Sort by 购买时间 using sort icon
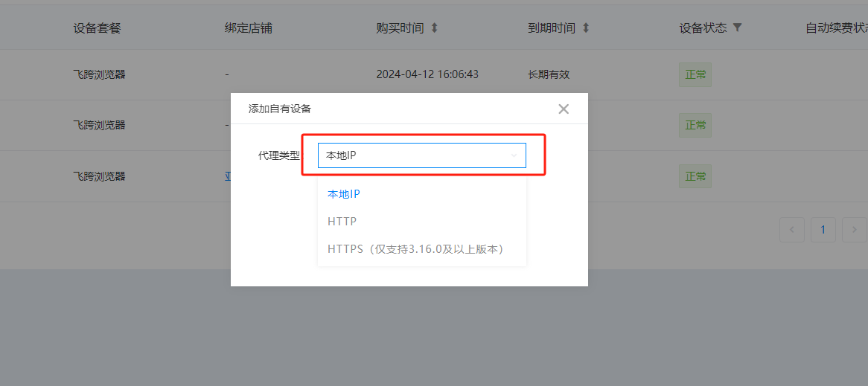The width and height of the screenshot is (868, 386). (x=435, y=28)
